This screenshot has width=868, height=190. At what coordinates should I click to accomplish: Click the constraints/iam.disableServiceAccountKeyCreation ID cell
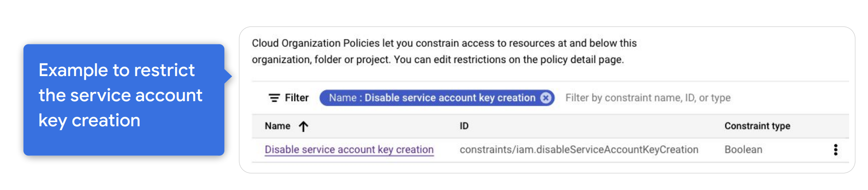[579, 150]
